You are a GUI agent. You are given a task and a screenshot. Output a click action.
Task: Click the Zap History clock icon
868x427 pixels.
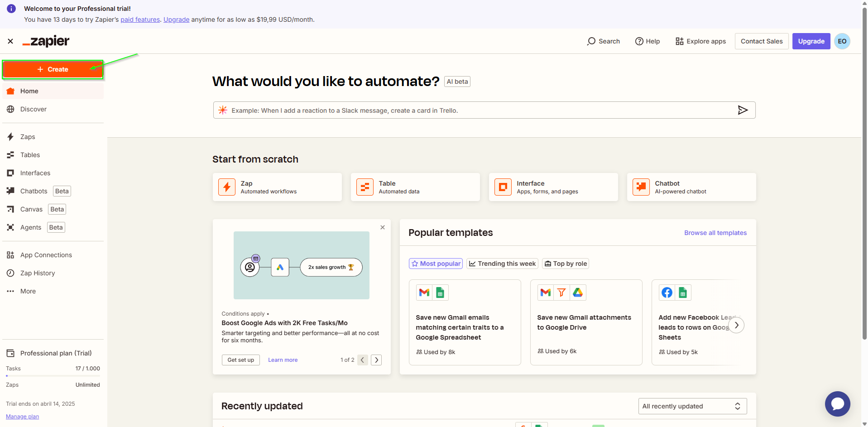[10, 273]
